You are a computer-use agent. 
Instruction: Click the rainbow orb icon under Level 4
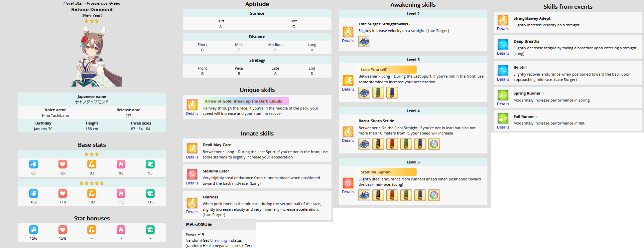point(434,144)
